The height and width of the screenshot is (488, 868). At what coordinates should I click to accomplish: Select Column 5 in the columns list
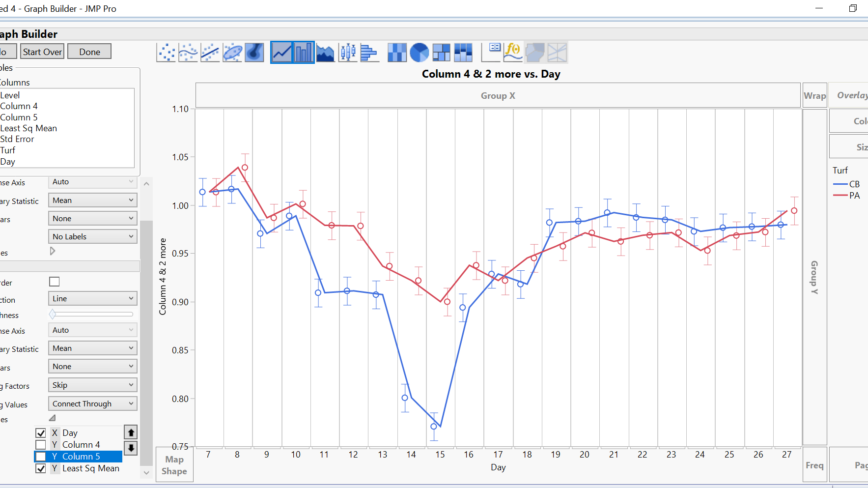19,117
